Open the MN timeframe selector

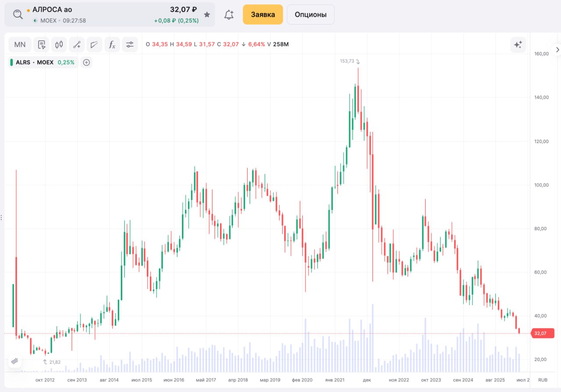(20, 44)
